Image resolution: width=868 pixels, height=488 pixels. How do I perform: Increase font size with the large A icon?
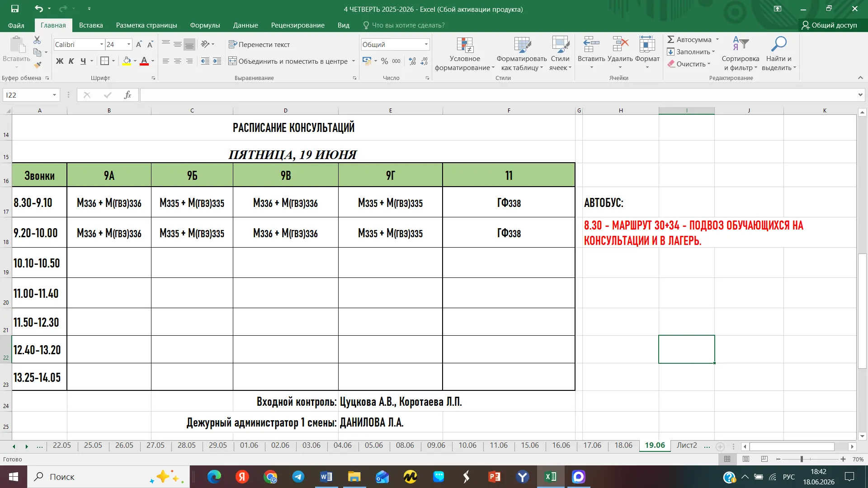(x=139, y=44)
